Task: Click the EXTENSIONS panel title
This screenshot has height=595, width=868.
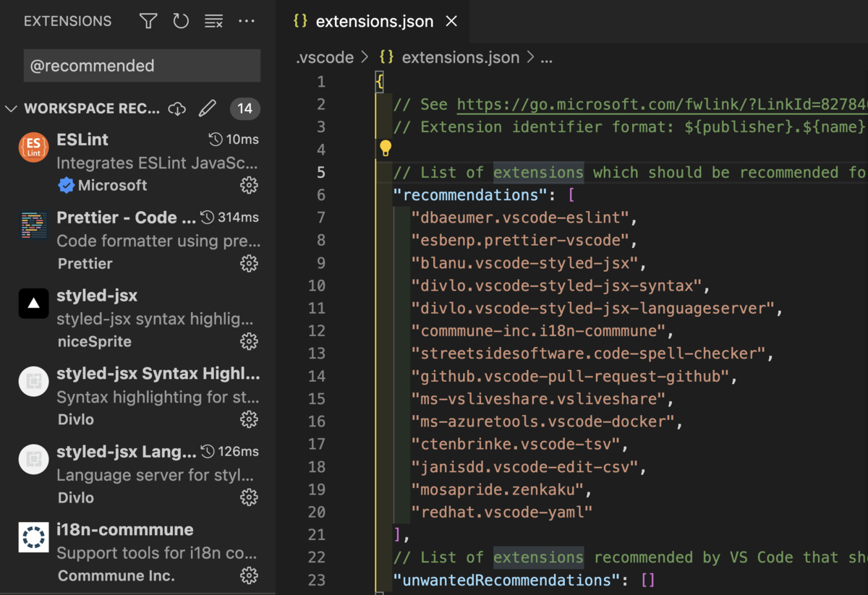Action: pyautogui.click(x=68, y=21)
